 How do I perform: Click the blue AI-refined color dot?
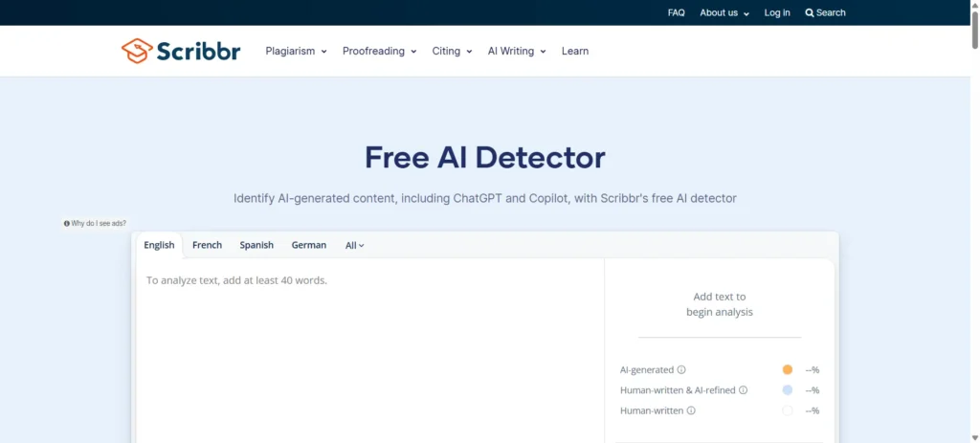788,389
